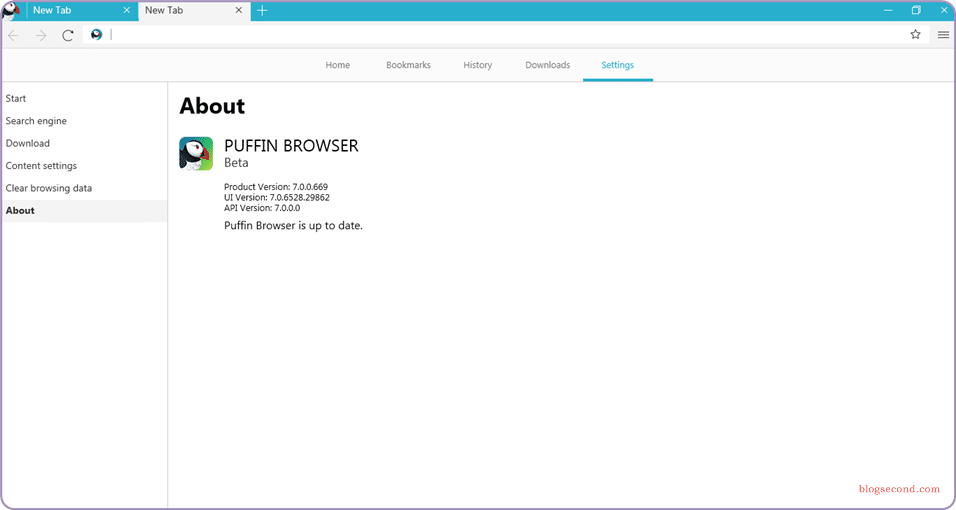
Task: Click the Product Version text
Action: pos(276,187)
